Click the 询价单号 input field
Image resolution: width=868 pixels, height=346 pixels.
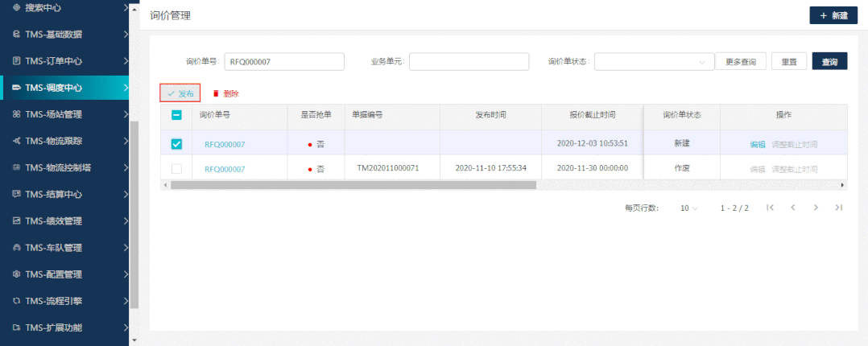coord(283,62)
